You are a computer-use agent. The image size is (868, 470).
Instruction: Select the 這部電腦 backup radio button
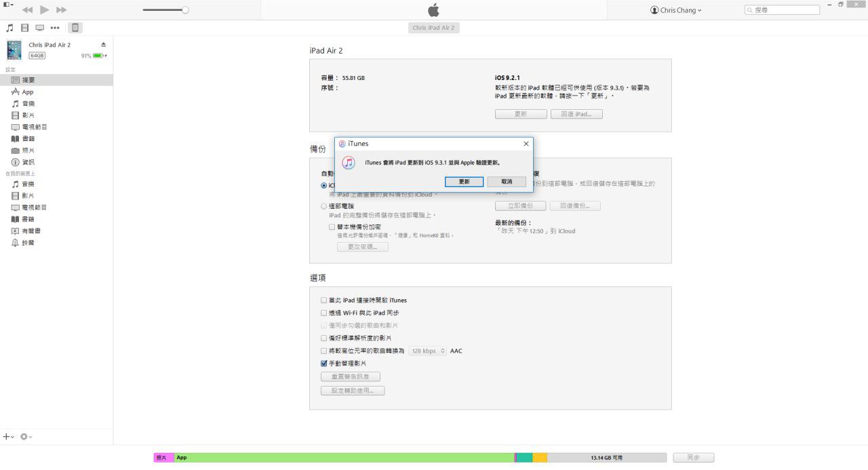point(323,206)
